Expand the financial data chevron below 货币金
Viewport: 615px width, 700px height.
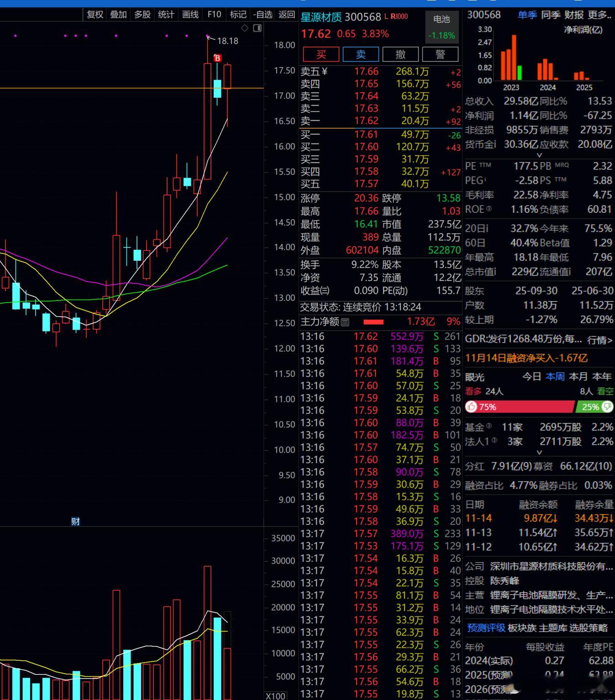point(539,155)
